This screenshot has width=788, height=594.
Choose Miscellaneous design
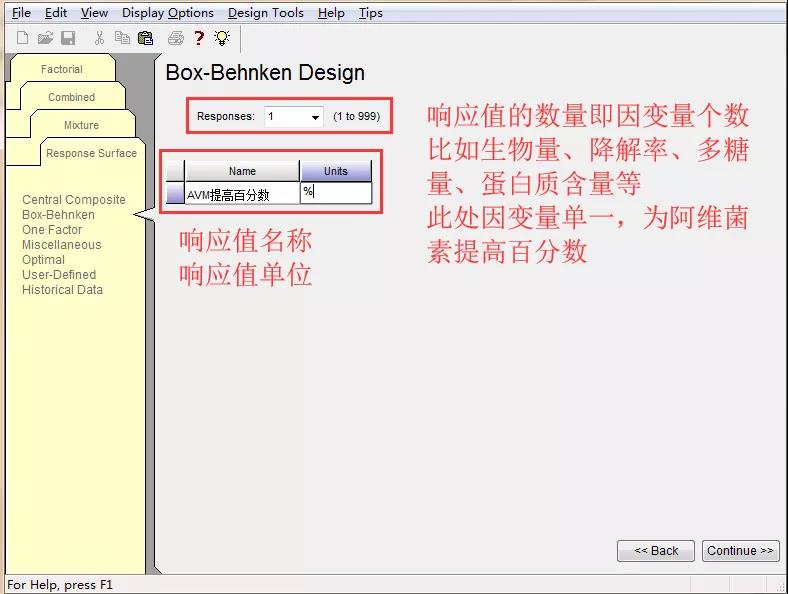(x=62, y=245)
